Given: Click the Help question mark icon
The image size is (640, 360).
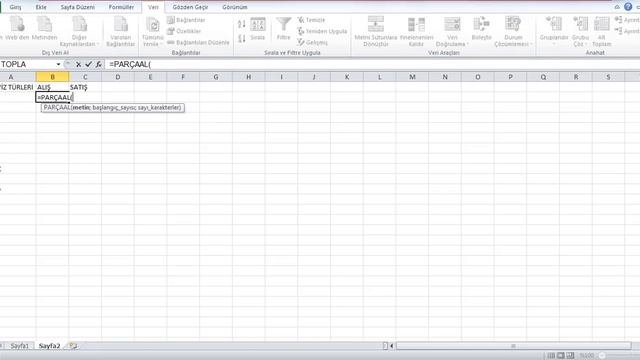Looking at the screenshot, I should 628,7.
